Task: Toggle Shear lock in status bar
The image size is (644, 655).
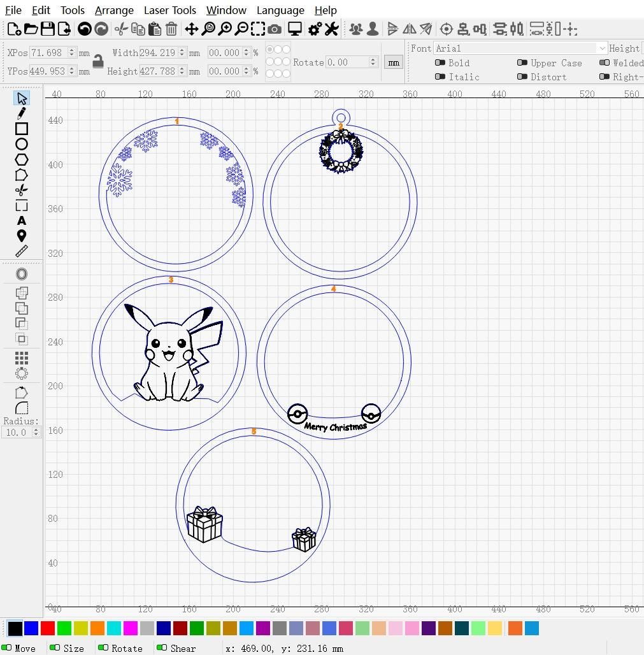Action: tap(162, 647)
